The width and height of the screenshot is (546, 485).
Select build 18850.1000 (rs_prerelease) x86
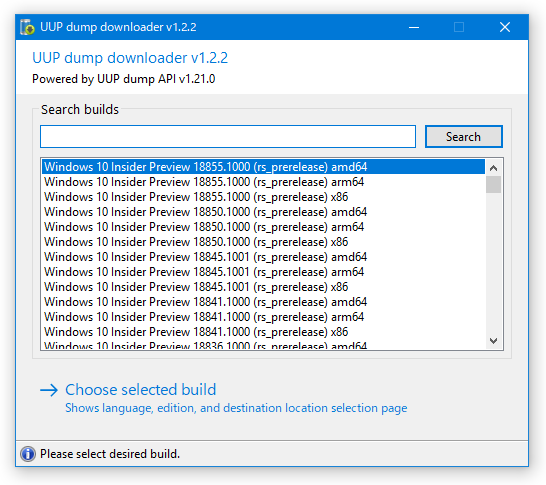tap(263, 242)
